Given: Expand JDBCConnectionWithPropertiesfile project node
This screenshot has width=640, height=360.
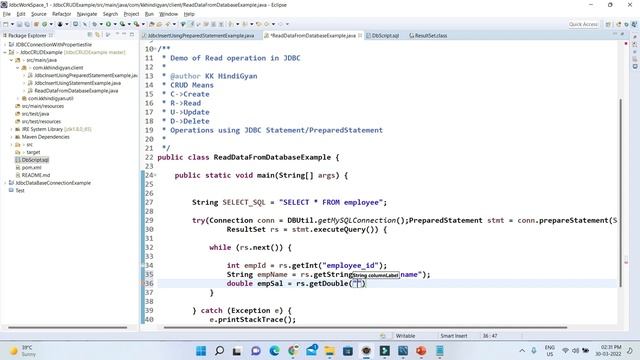Looking at the screenshot, I should click(5, 44).
